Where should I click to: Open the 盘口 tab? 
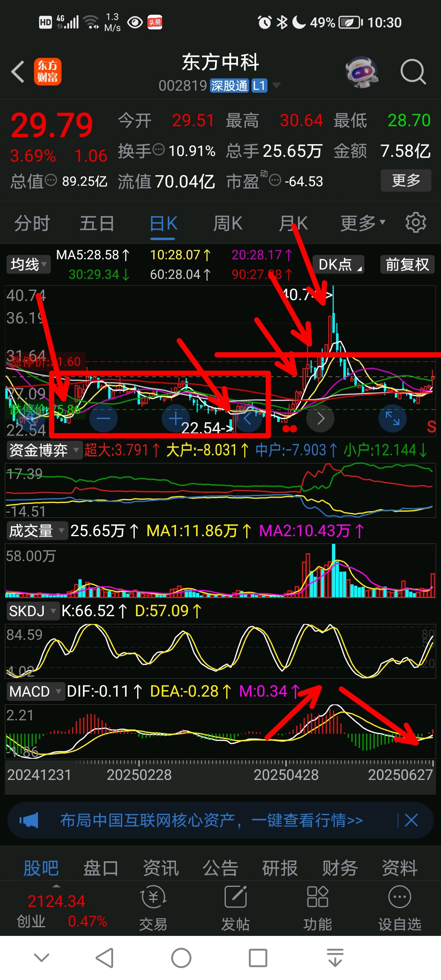(x=101, y=868)
